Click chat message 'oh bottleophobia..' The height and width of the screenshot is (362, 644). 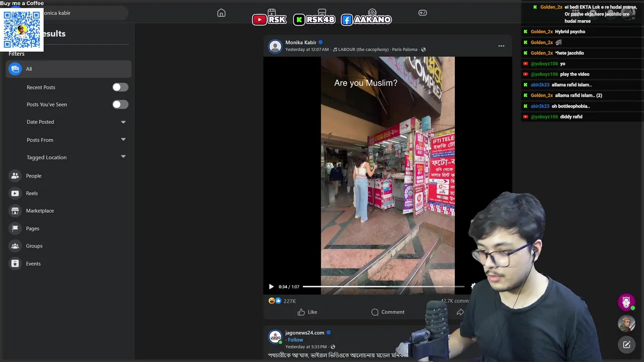[x=571, y=106]
